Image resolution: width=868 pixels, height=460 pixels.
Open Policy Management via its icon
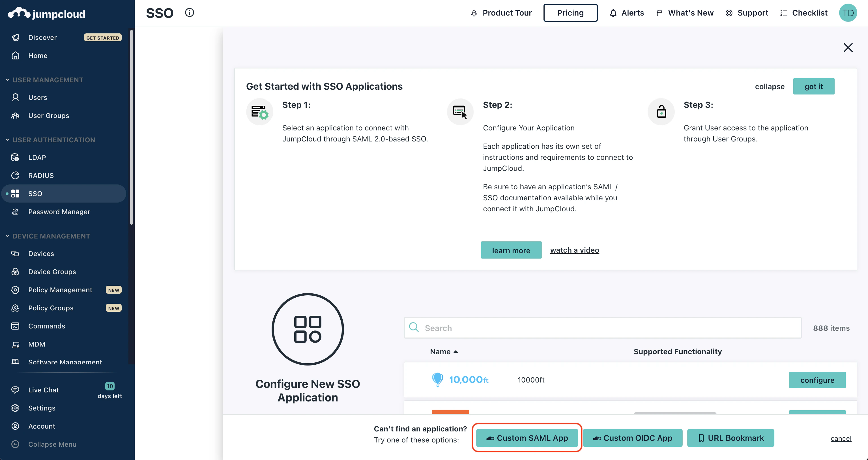pos(16,290)
